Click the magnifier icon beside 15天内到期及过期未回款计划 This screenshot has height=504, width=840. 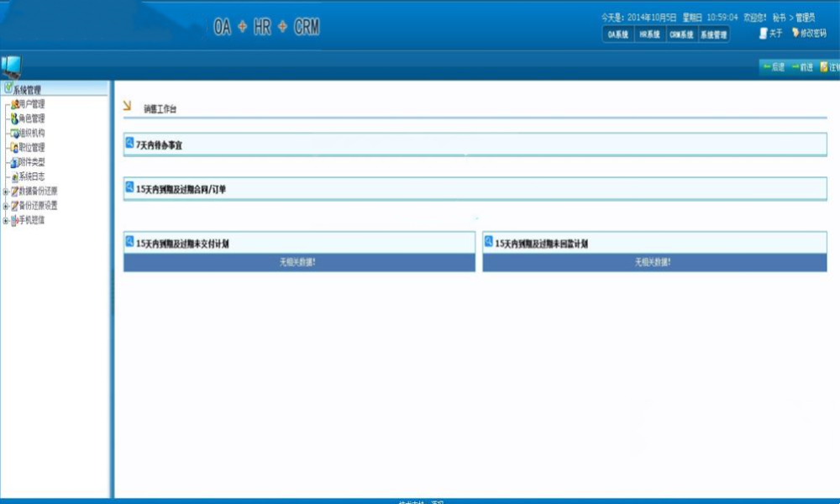pyautogui.click(x=489, y=241)
